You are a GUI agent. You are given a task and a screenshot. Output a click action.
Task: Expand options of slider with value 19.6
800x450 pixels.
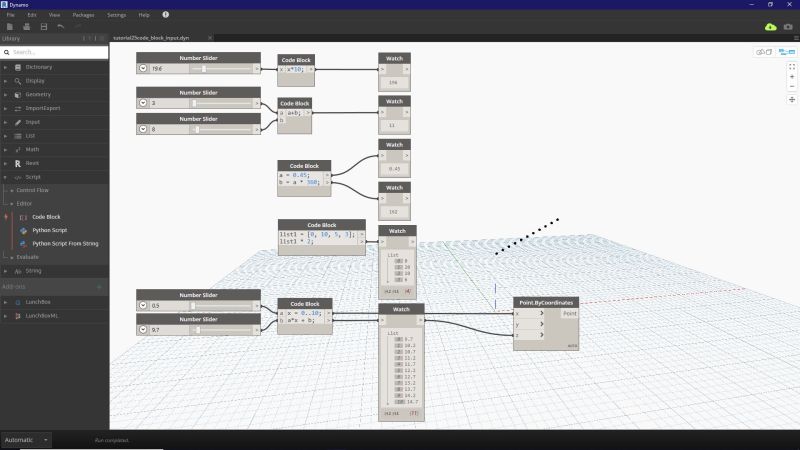(143, 68)
